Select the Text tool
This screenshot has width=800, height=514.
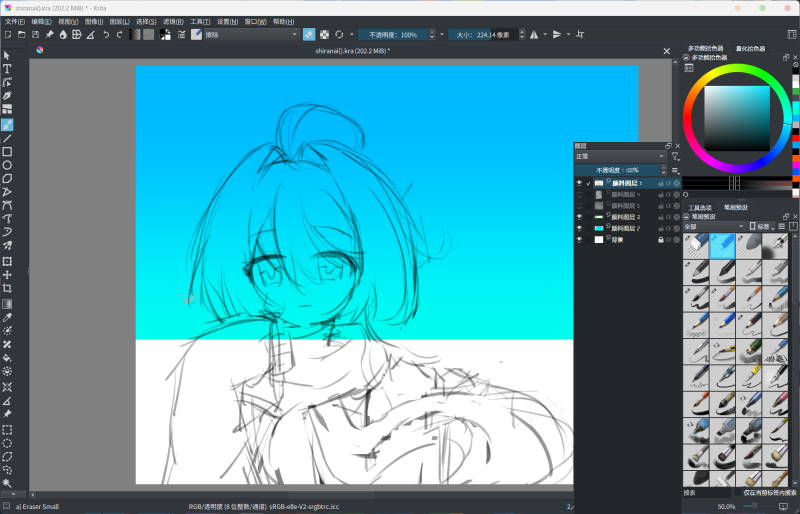point(7,69)
